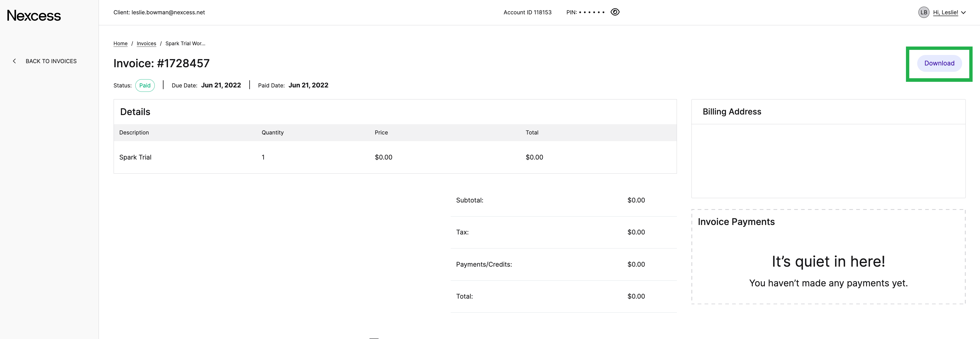Click the Spark Trial row description
The image size is (980, 339).
[135, 157]
